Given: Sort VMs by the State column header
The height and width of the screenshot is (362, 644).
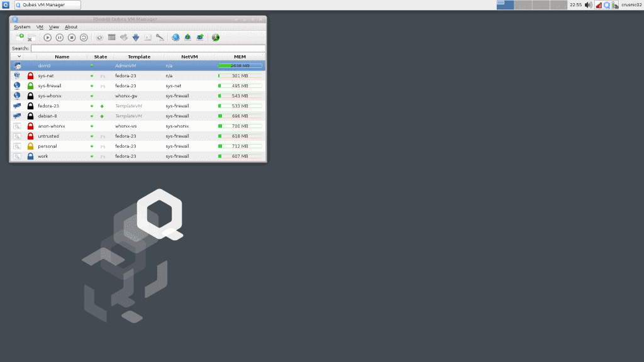Looking at the screenshot, I should (101, 56).
